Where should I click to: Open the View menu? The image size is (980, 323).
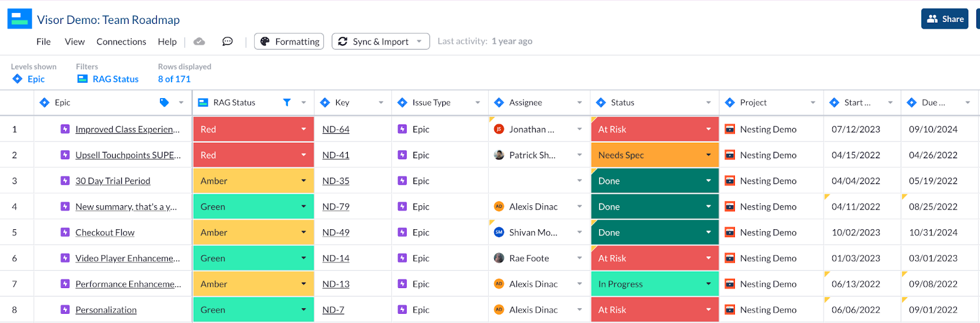pos(75,42)
